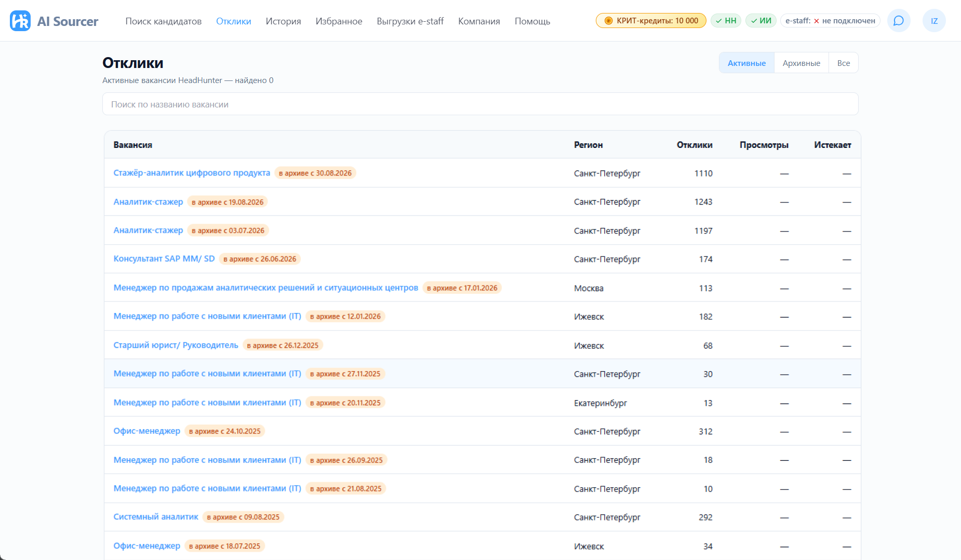Image resolution: width=961 pixels, height=560 pixels.
Task: Open the Системный аналитик vacancy link
Action: pyautogui.click(x=156, y=517)
